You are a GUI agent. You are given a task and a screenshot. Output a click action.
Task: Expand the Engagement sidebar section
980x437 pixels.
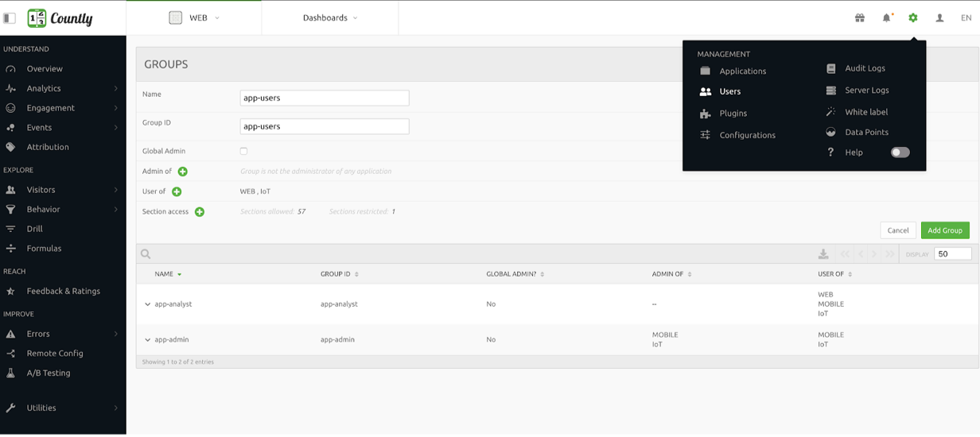pyautogui.click(x=63, y=108)
